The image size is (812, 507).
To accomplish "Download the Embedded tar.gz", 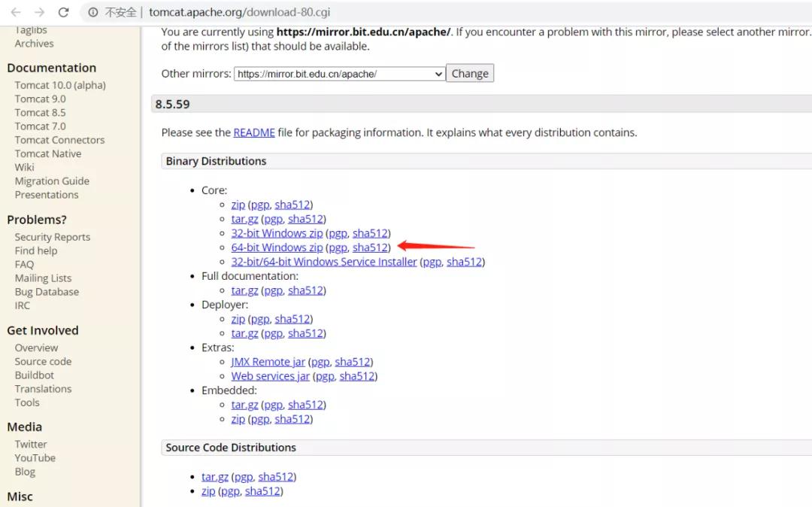I will tap(244, 405).
